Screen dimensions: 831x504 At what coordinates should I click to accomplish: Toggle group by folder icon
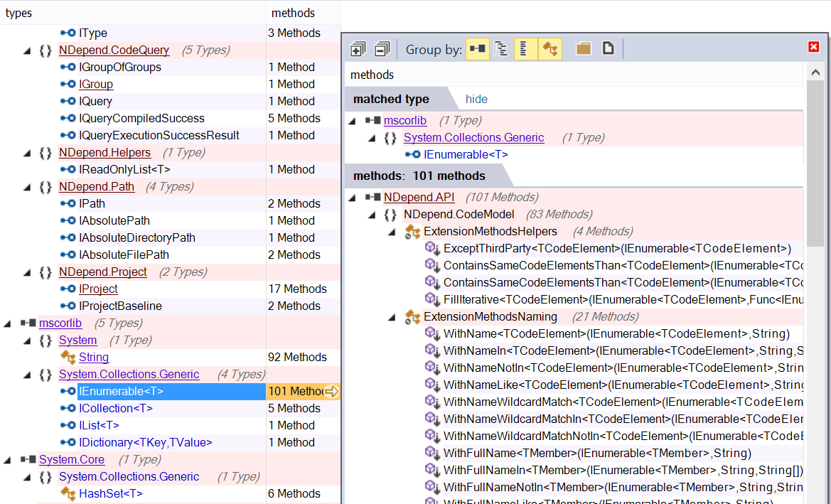(x=584, y=49)
